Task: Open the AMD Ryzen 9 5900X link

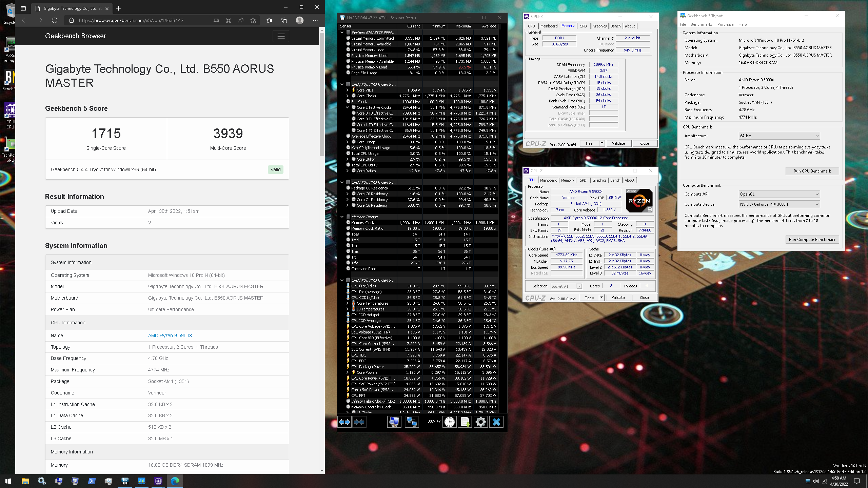Action: pos(170,335)
